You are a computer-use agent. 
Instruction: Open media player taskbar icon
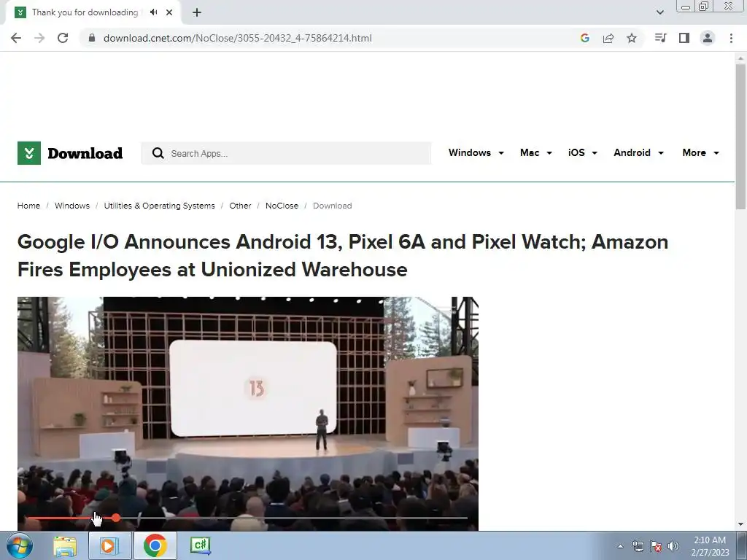pyautogui.click(x=109, y=545)
